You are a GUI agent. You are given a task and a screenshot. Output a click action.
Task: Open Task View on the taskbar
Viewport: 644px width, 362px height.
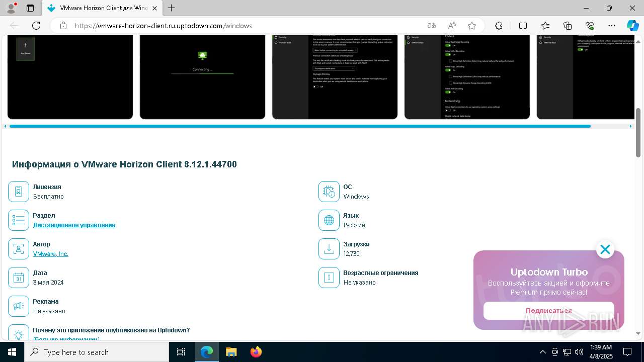181,352
